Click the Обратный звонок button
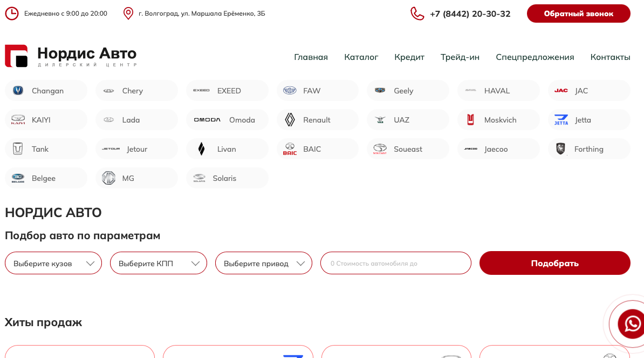This screenshot has width=644, height=358. click(x=578, y=13)
